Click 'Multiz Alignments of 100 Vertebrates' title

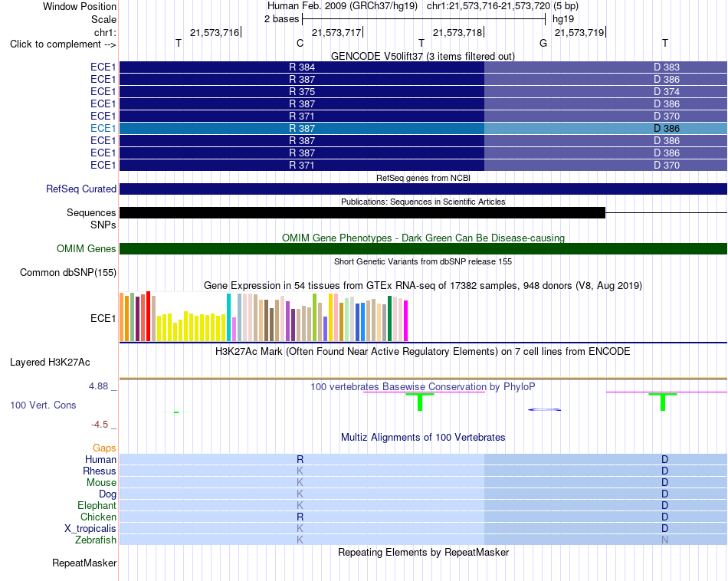point(423,438)
